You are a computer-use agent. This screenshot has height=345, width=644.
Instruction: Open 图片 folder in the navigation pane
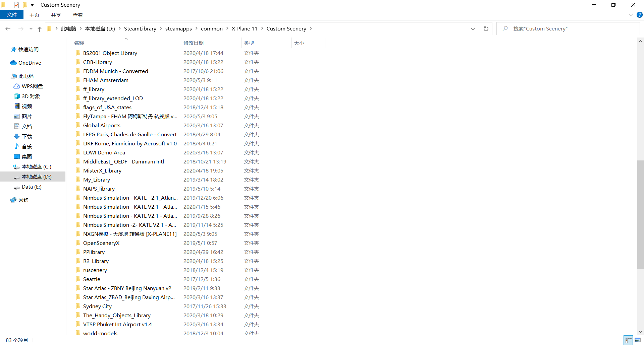(x=23, y=117)
